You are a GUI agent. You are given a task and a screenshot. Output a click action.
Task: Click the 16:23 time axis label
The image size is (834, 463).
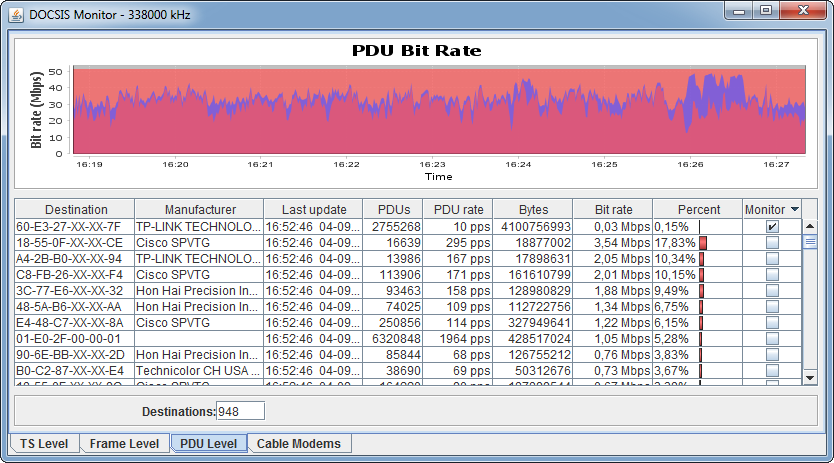(432, 164)
